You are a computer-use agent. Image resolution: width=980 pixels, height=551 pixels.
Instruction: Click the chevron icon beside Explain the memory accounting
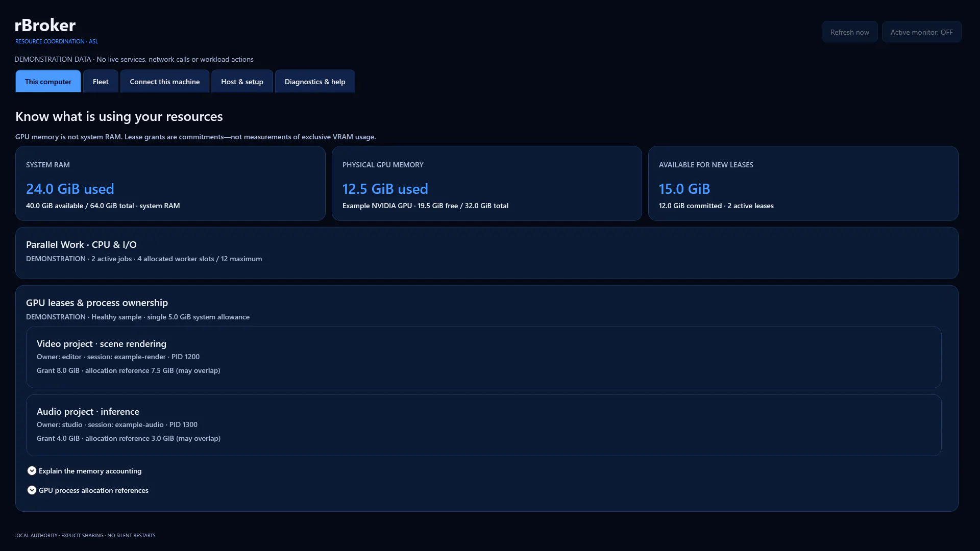(32, 470)
